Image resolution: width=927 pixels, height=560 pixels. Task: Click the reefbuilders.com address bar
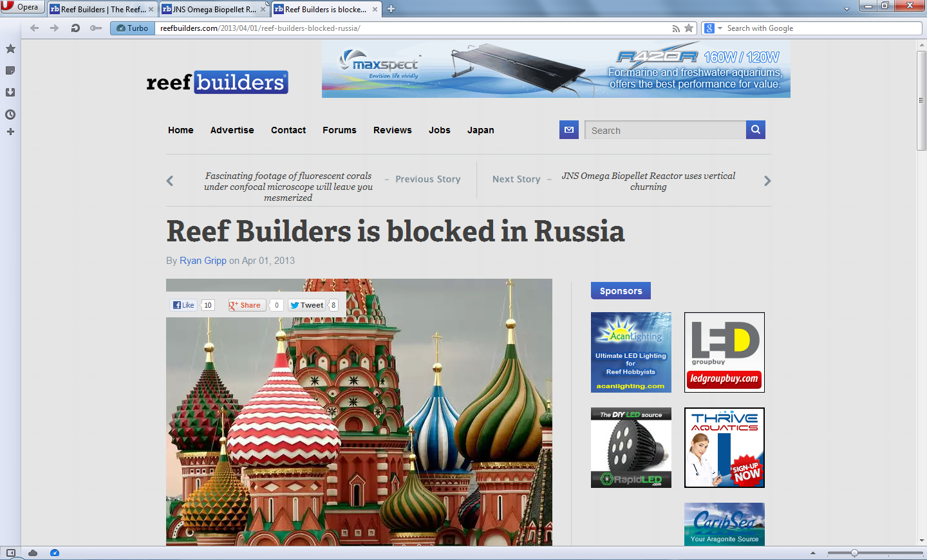click(412, 28)
